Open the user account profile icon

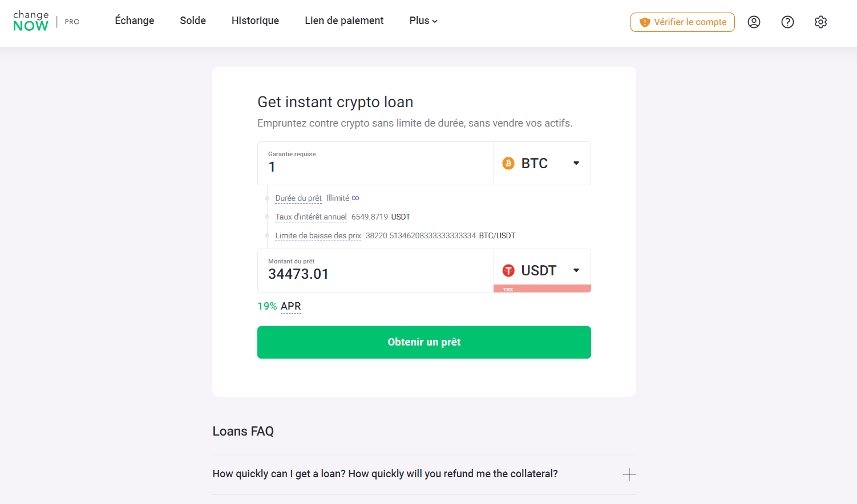point(754,22)
